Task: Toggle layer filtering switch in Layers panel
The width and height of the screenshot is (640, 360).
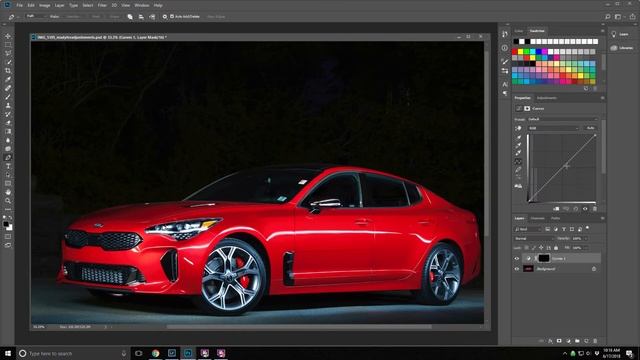Action: coord(587,228)
